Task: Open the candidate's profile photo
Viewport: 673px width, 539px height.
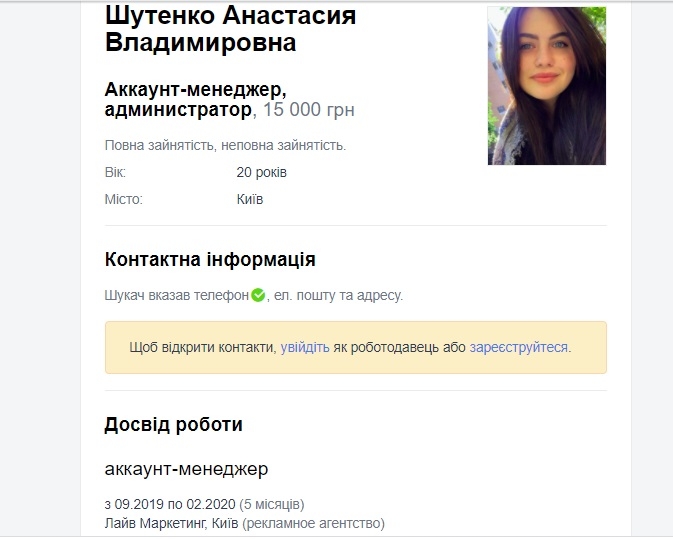Action: tap(546, 86)
